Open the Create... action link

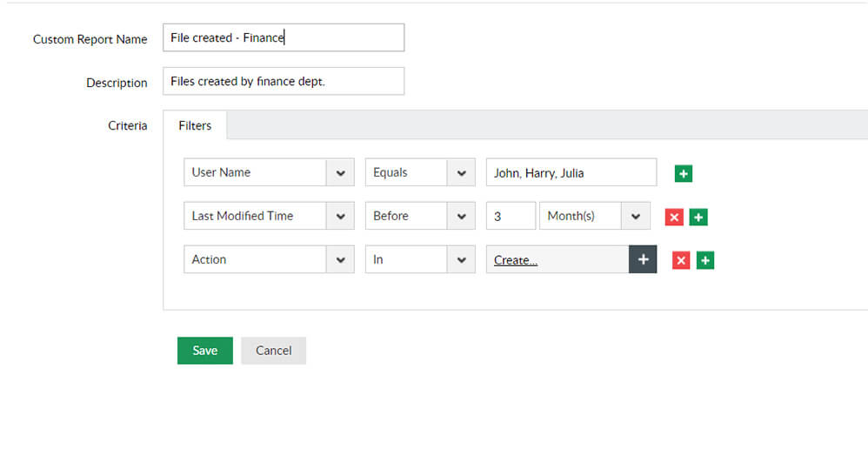(516, 260)
